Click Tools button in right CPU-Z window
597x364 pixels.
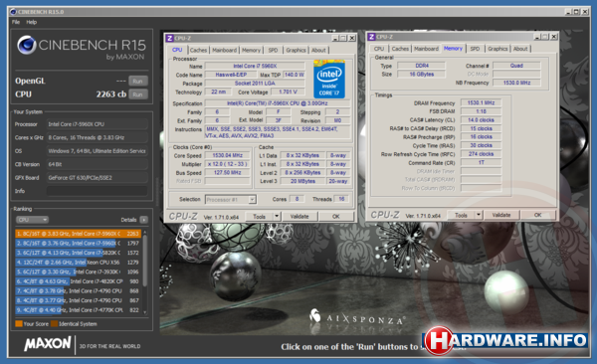click(x=461, y=215)
